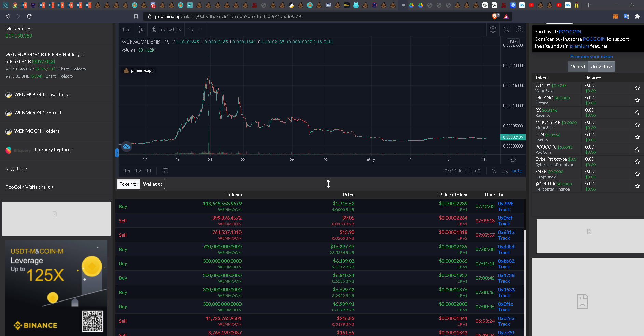Open the Binance 125X leverage ad

56,288
